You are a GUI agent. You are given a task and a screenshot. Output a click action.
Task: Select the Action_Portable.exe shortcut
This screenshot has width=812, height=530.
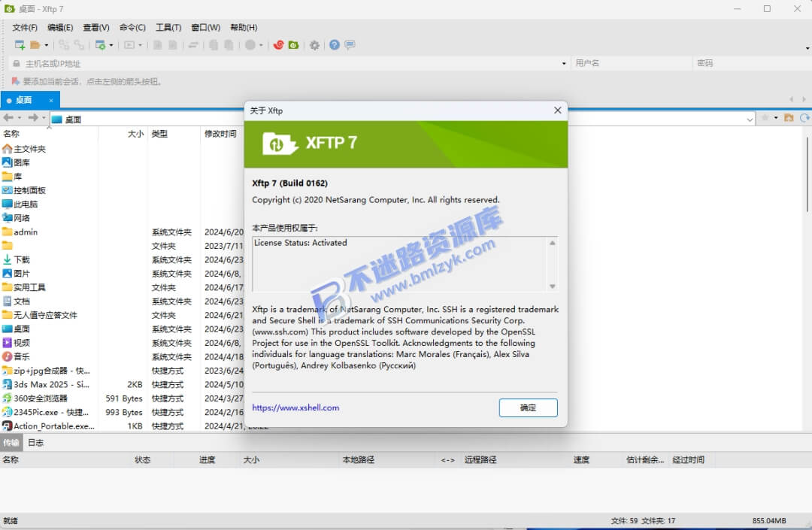(48, 426)
